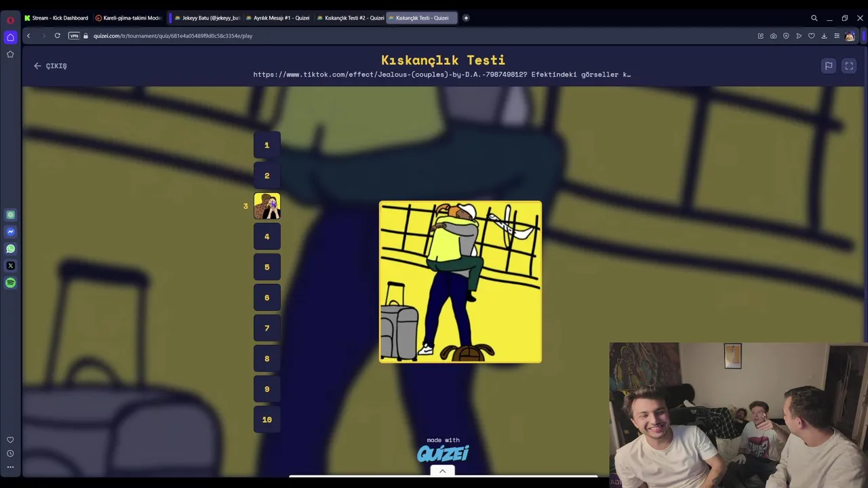Open the send/flow arrow icon

pos(799,36)
